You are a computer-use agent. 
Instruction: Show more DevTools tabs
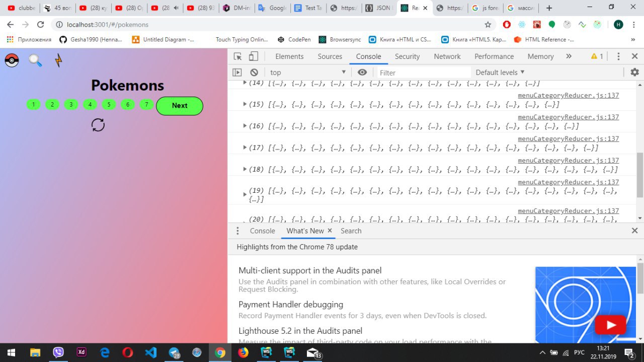click(569, 56)
